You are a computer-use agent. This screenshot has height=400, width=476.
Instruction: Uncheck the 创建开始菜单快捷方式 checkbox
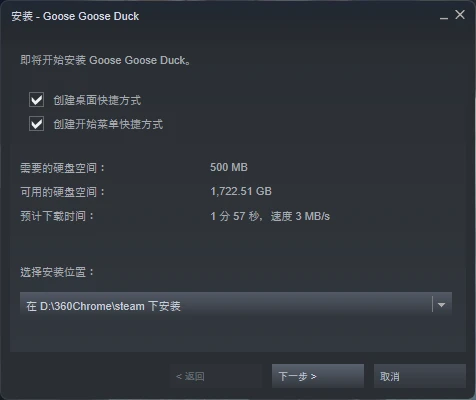pos(36,124)
